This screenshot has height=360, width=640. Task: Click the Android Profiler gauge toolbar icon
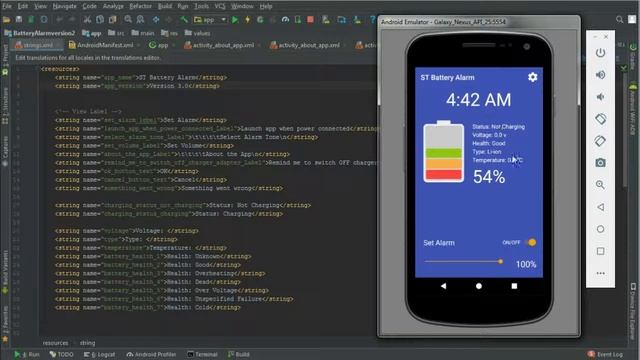pyautogui.click(x=285, y=19)
